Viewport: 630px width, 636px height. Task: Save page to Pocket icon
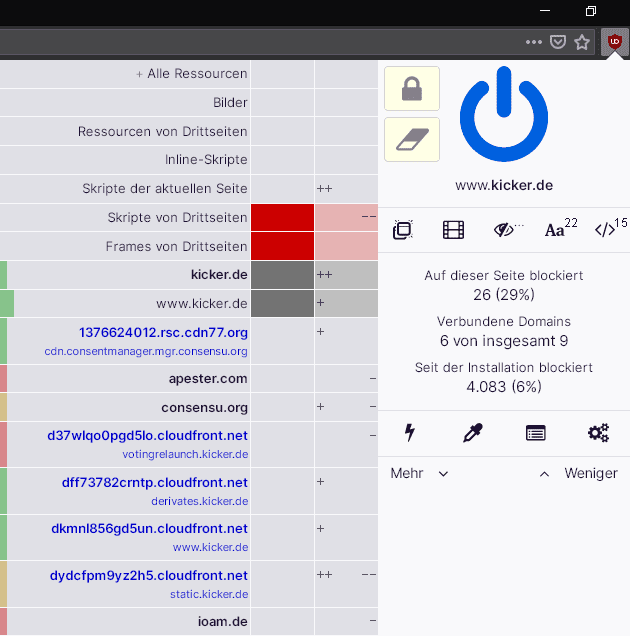(x=558, y=42)
